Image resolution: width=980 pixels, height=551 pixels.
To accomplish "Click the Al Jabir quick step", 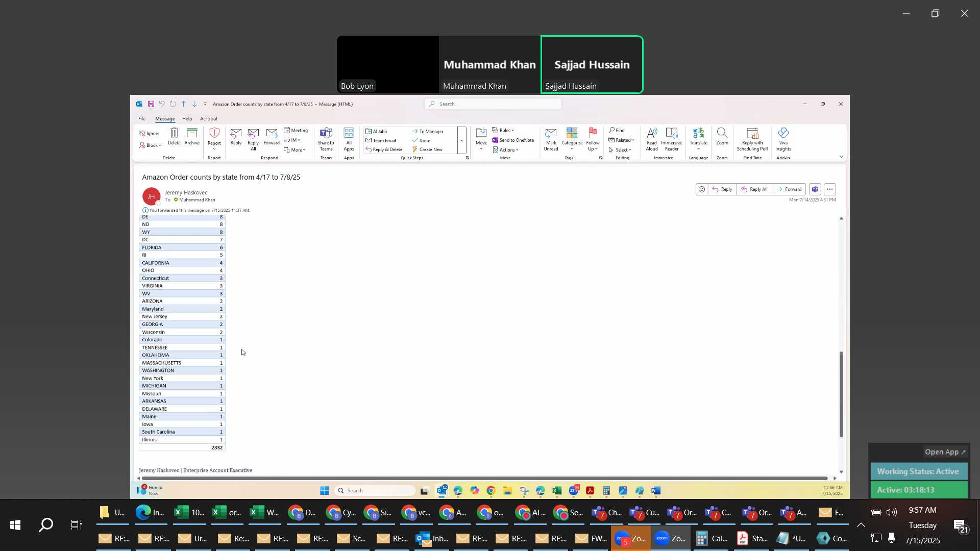I will pyautogui.click(x=376, y=132).
